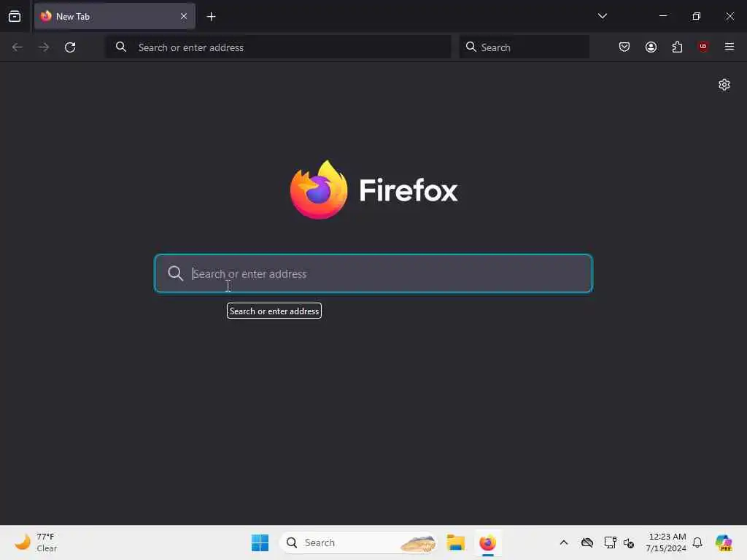Viewport: 747px width, 560px height.
Task: Expand the list all tabs chevron
Action: coord(602,16)
